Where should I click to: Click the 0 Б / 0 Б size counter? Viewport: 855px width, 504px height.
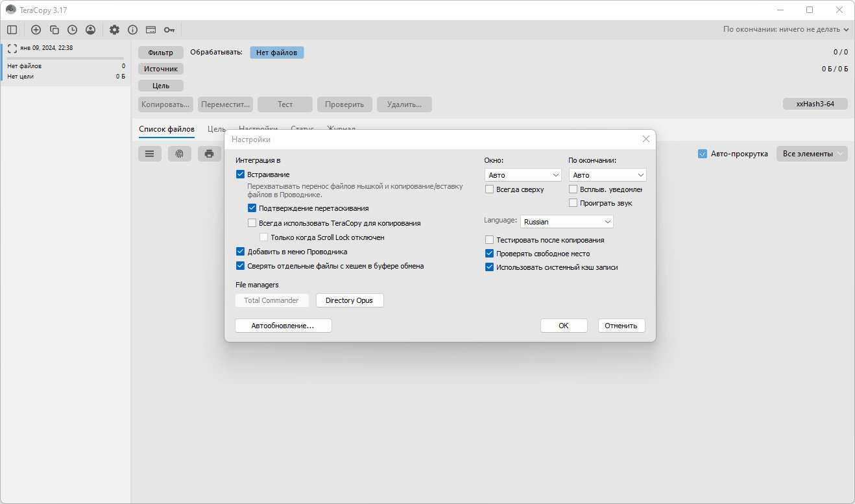834,68
